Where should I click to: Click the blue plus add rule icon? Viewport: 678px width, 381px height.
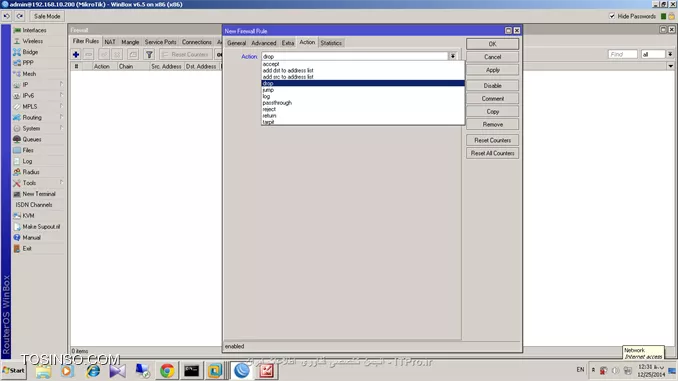click(76, 54)
